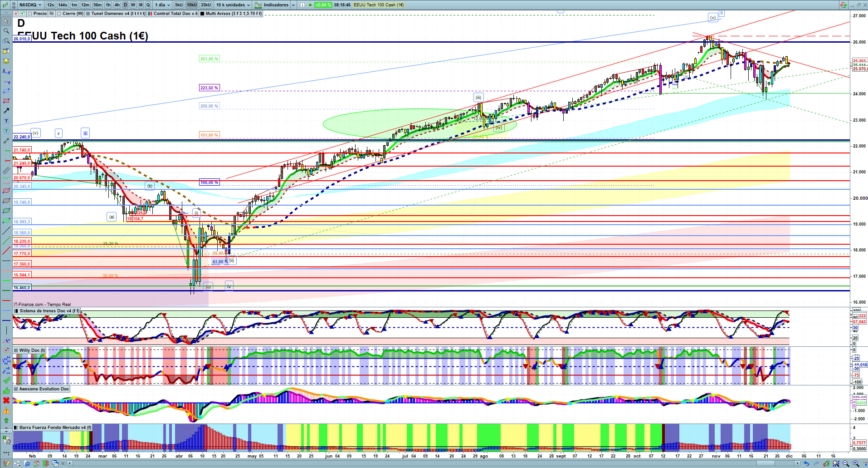Select the 144s timeframe
This screenshot has width=868, height=468.
(x=63, y=5)
